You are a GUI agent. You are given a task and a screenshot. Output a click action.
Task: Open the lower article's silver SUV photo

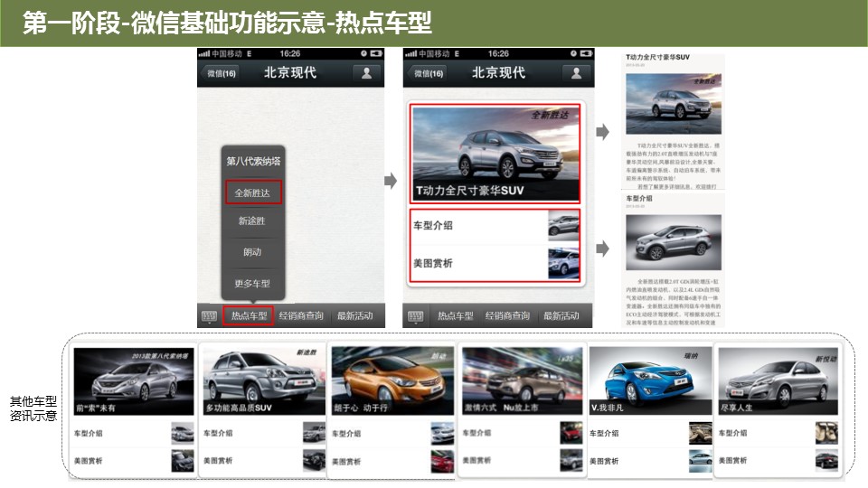tap(673, 242)
